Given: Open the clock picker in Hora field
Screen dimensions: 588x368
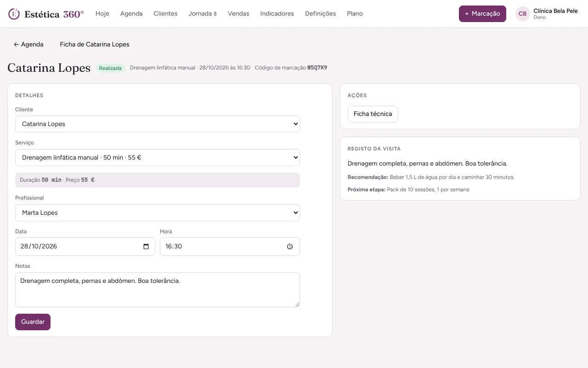Looking at the screenshot, I should 290,247.
